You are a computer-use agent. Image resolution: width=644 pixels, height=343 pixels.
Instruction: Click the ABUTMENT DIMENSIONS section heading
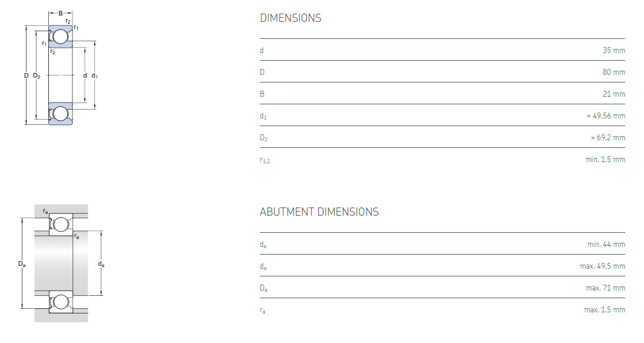pos(319,212)
